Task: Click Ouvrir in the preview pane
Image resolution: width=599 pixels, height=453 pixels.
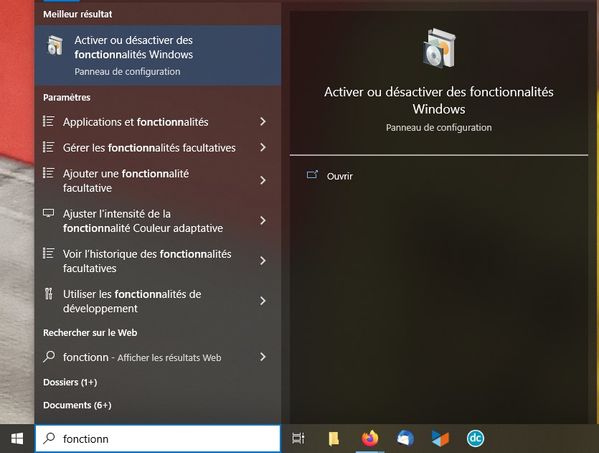Action: (340, 176)
